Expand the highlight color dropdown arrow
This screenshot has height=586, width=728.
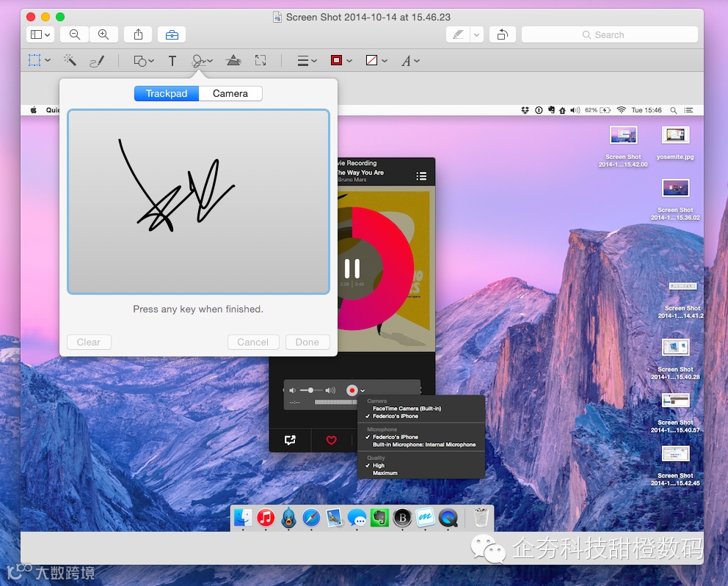click(477, 34)
